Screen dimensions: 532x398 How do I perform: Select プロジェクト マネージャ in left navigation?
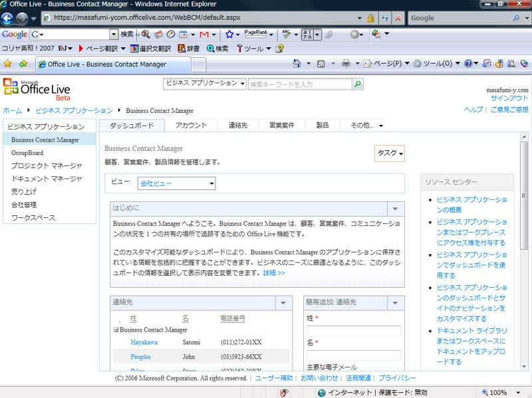point(47,165)
